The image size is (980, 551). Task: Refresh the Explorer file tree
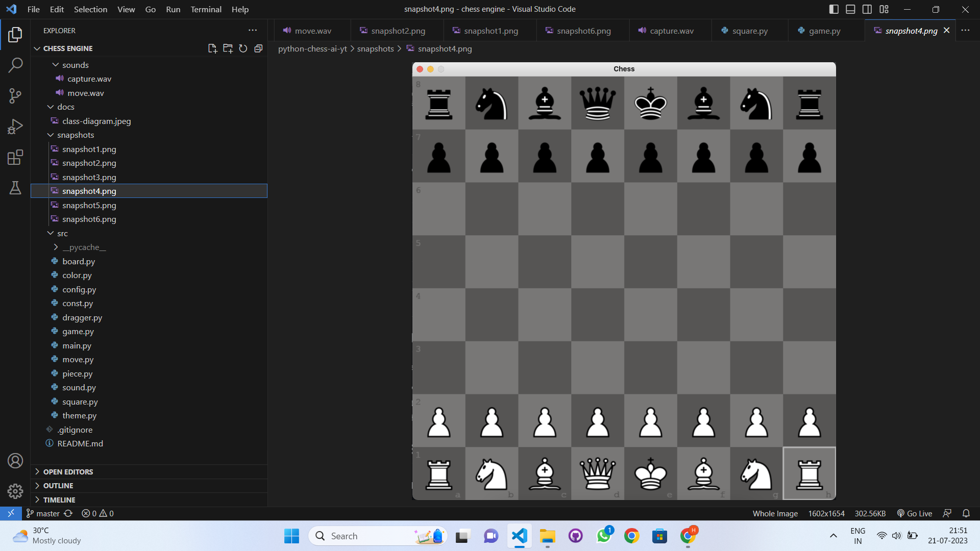pos(243,48)
